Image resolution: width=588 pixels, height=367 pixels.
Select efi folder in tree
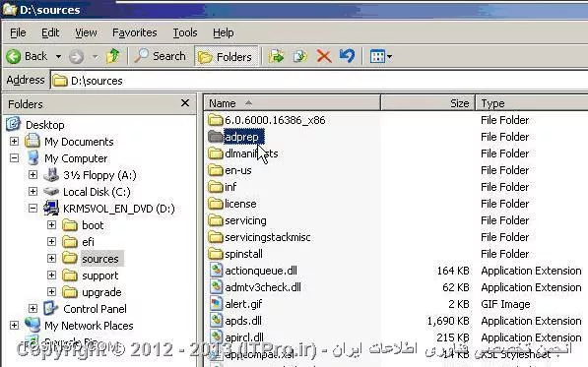(x=88, y=242)
